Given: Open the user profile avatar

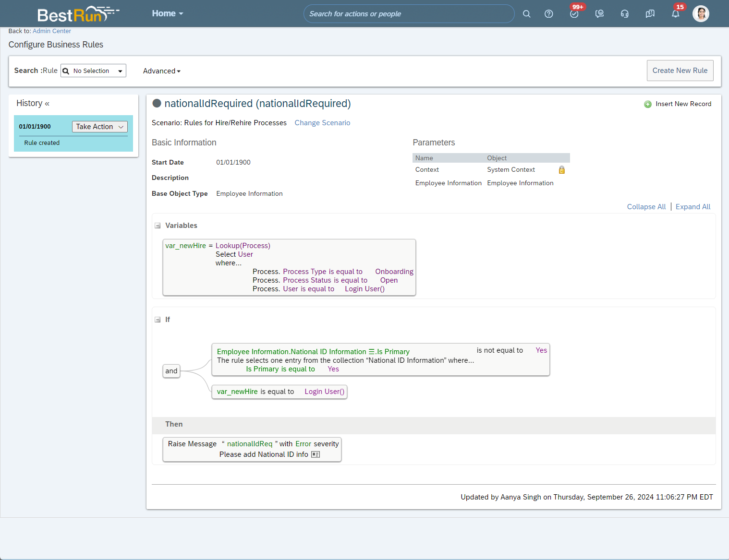Looking at the screenshot, I should (x=701, y=14).
